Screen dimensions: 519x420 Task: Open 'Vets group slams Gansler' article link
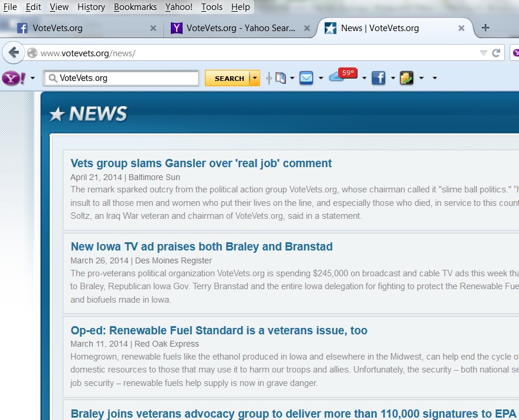point(201,163)
